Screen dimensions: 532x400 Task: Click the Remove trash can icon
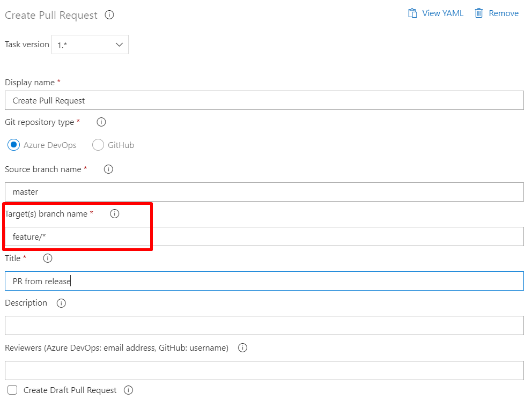pos(479,13)
